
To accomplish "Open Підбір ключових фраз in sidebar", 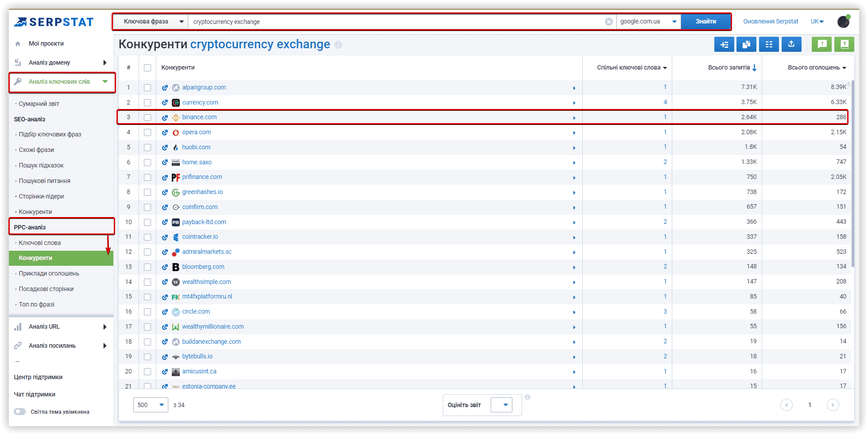I will 50,134.
